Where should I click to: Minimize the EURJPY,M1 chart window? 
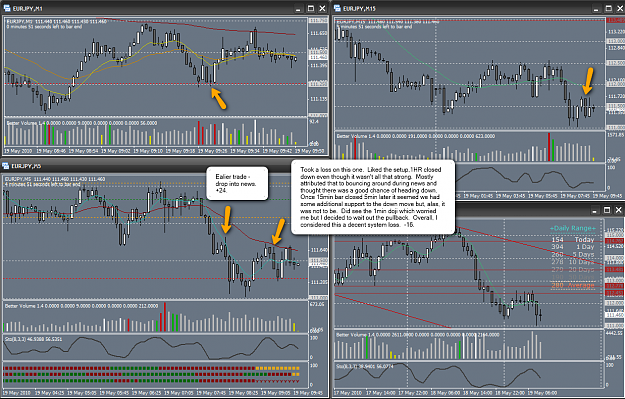[x=299, y=8]
